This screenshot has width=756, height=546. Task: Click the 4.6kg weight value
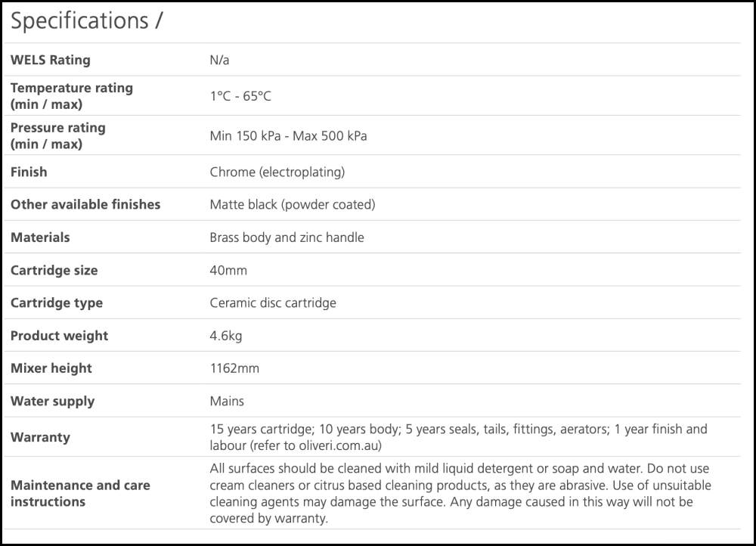(225, 336)
